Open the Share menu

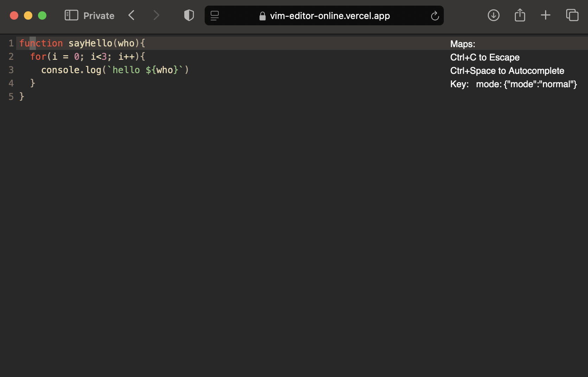pyautogui.click(x=519, y=15)
